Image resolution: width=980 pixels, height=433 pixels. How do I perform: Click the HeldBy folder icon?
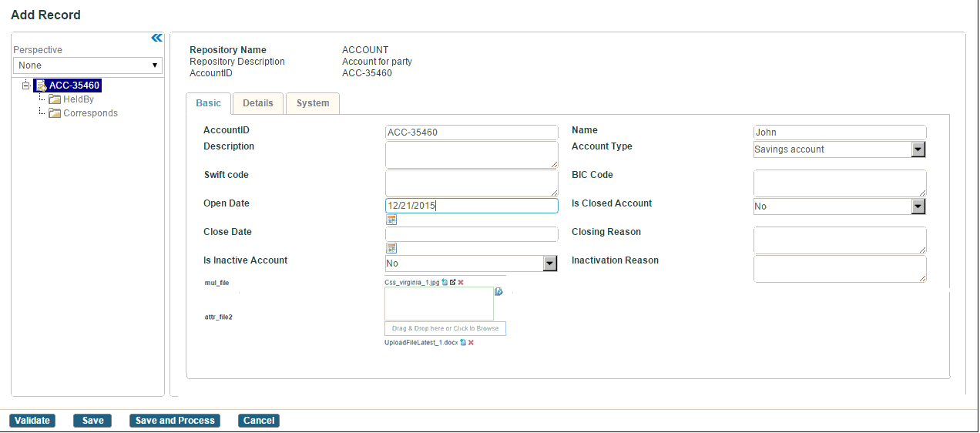tap(55, 99)
